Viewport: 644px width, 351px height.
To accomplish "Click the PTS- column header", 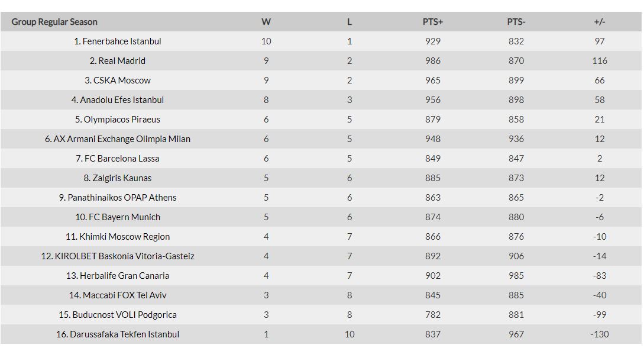I will 516,22.
